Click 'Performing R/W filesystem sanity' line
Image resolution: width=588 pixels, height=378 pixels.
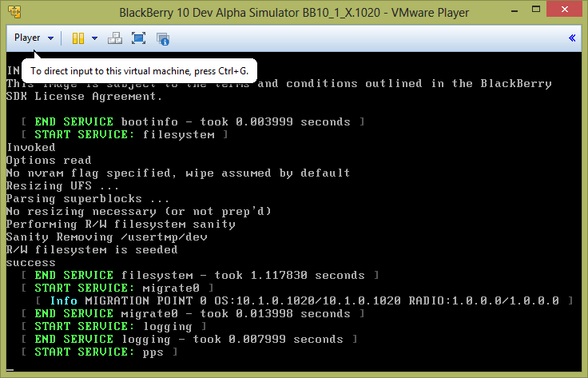click(x=121, y=225)
